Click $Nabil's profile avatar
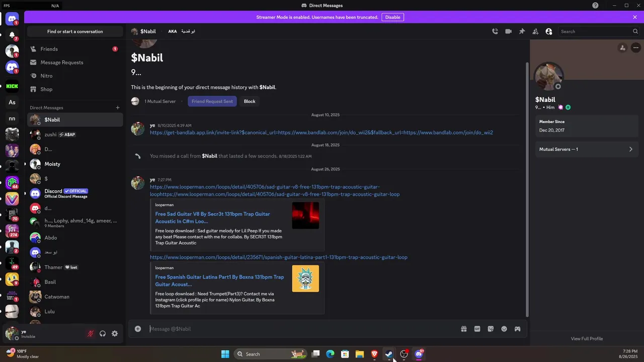This screenshot has width=644, height=362. click(x=548, y=76)
